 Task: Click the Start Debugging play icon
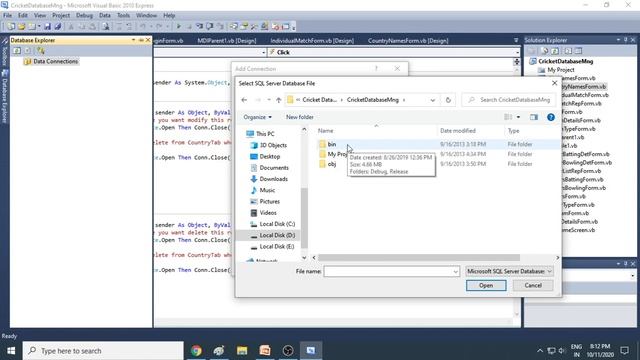pyautogui.click(x=178, y=27)
